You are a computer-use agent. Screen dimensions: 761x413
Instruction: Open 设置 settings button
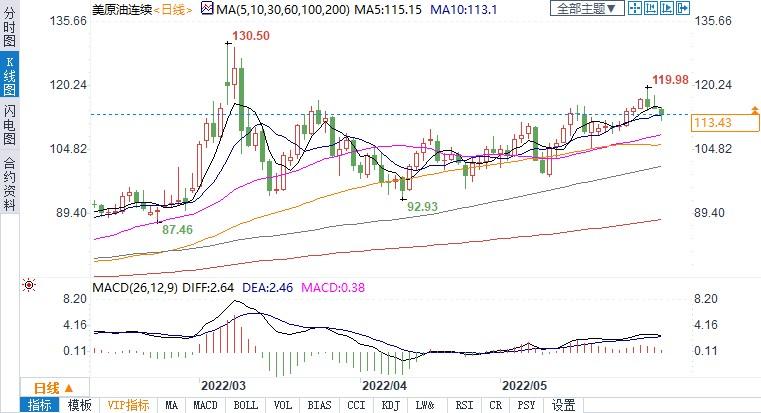click(564, 405)
